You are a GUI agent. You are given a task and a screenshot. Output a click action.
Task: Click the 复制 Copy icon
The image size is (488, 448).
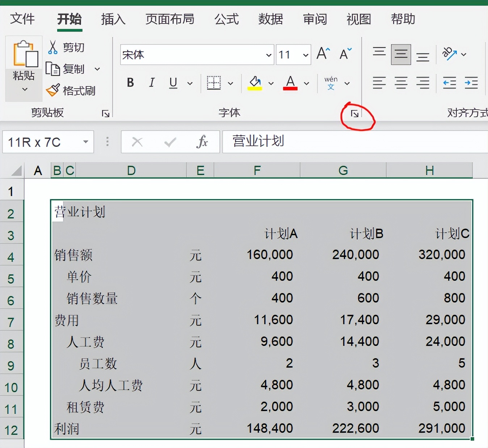(x=53, y=69)
